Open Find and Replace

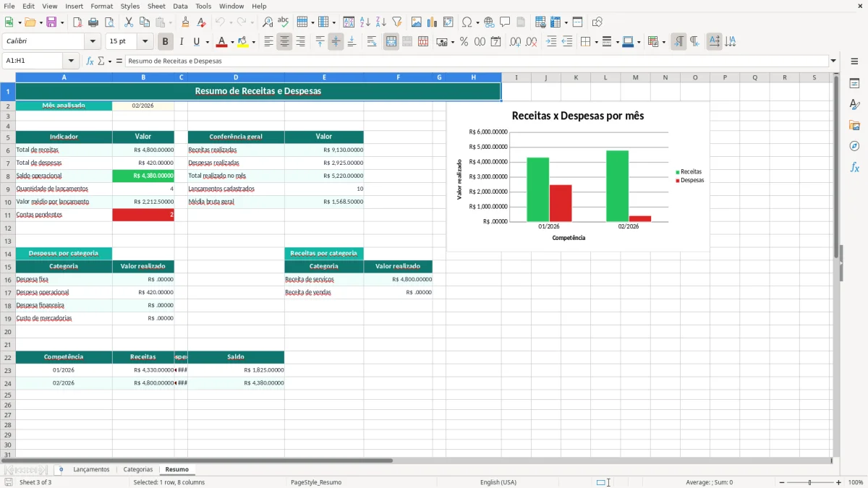click(268, 22)
